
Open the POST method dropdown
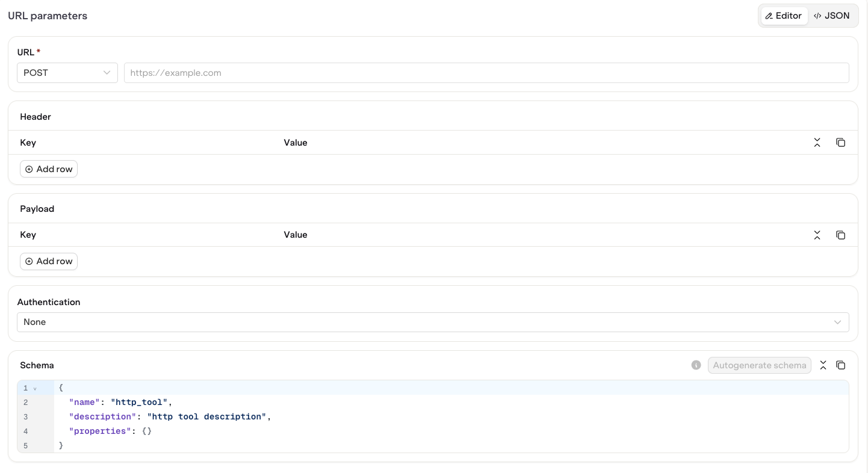click(67, 72)
